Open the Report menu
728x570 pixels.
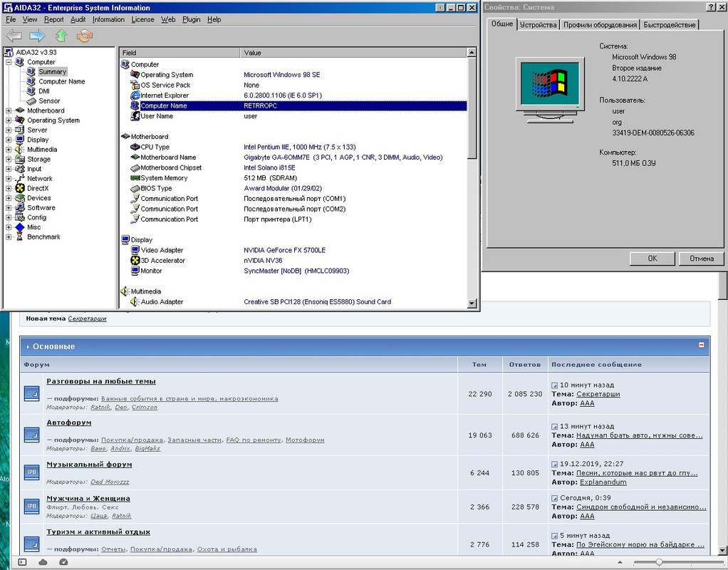pos(54,19)
